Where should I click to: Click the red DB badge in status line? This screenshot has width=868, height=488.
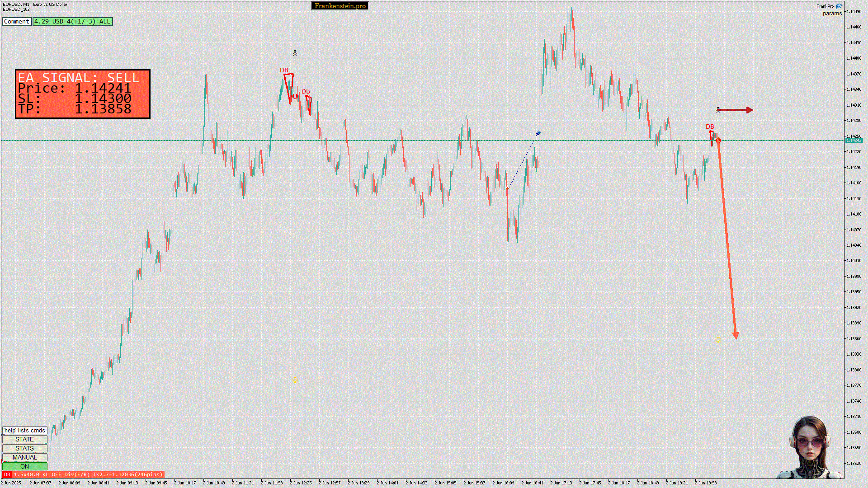click(x=7, y=474)
